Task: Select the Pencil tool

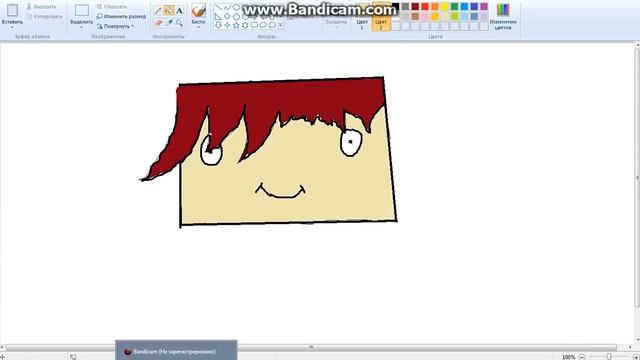Action: [x=158, y=11]
